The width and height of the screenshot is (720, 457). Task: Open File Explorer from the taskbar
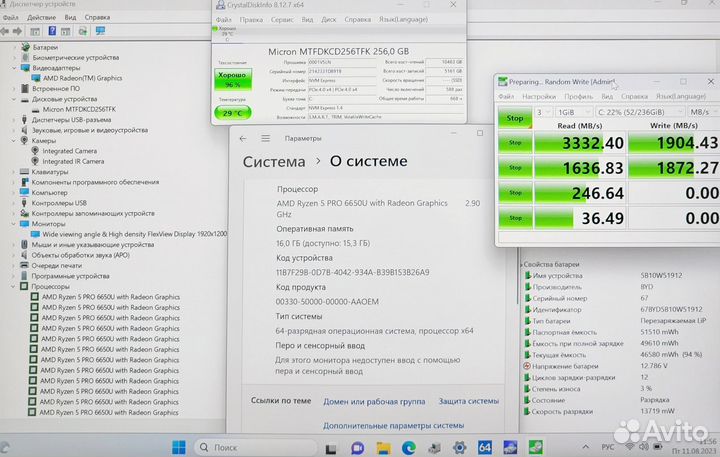(x=383, y=448)
